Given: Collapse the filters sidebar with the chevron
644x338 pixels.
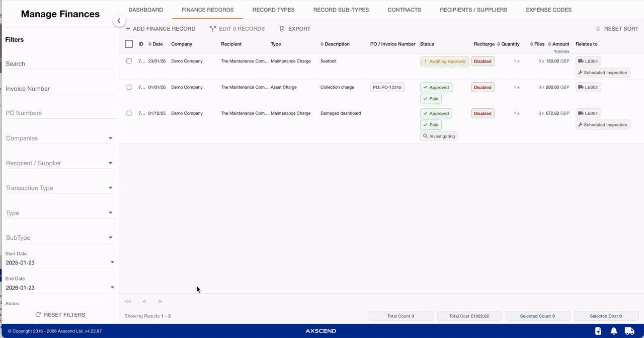Looking at the screenshot, I should click(119, 21).
